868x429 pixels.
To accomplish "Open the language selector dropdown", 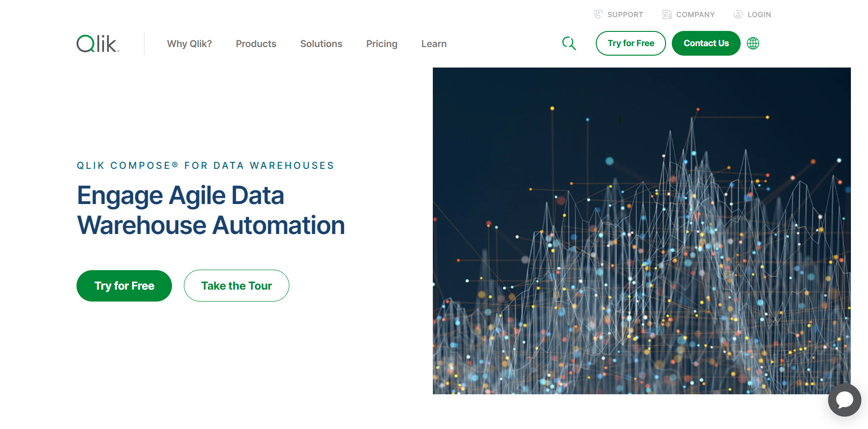I will click(x=753, y=43).
